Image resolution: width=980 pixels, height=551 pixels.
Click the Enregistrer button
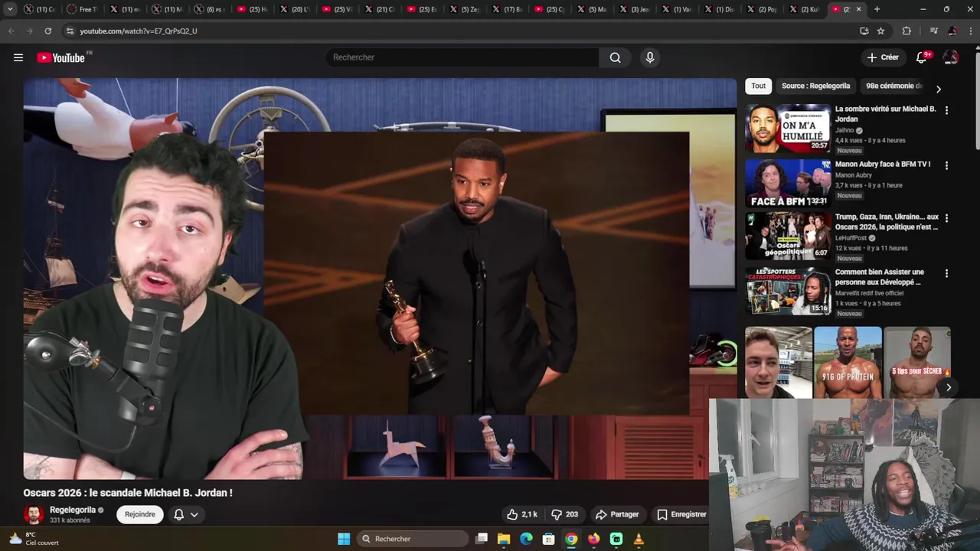click(681, 514)
